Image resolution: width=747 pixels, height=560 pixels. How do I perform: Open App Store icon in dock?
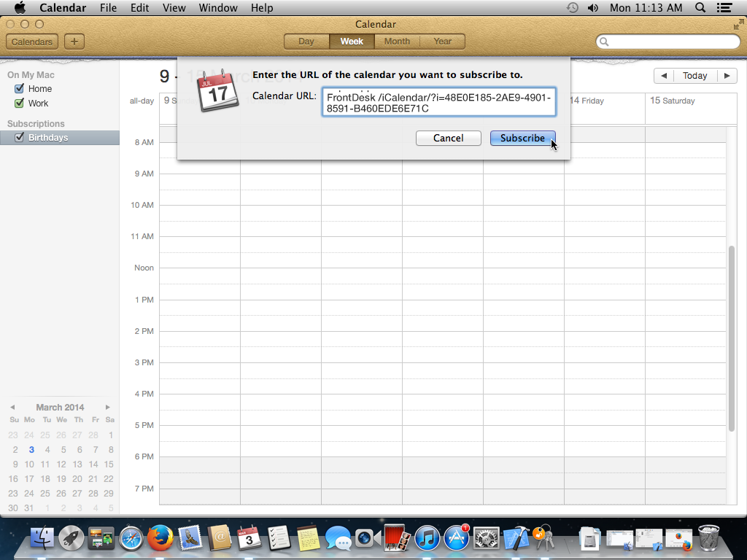coord(457,538)
